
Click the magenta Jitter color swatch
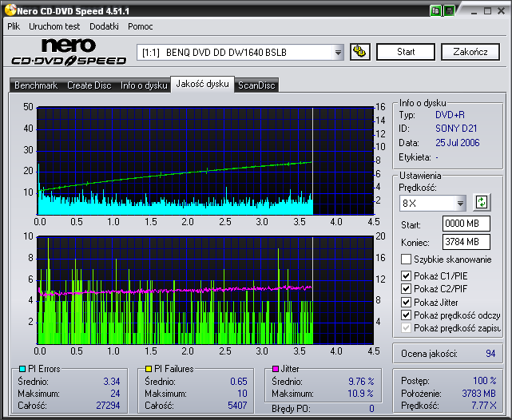[x=276, y=369]
